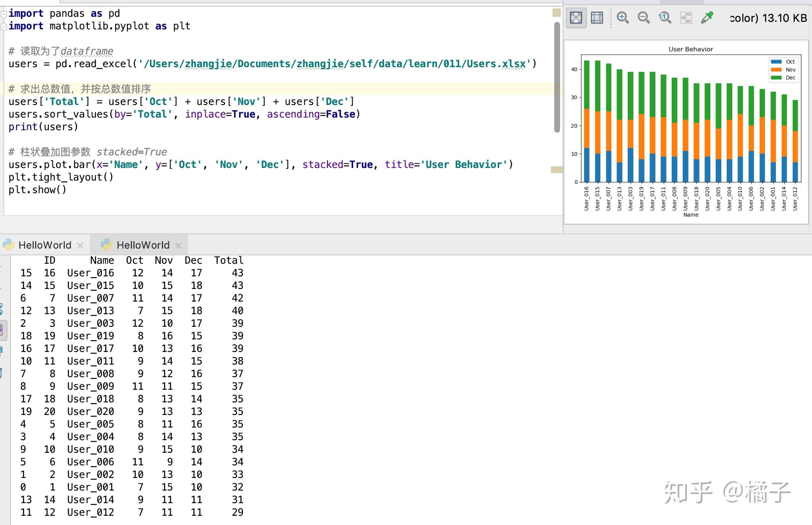Click the comment '# 读取为了dataframe'

coord(61,51)
